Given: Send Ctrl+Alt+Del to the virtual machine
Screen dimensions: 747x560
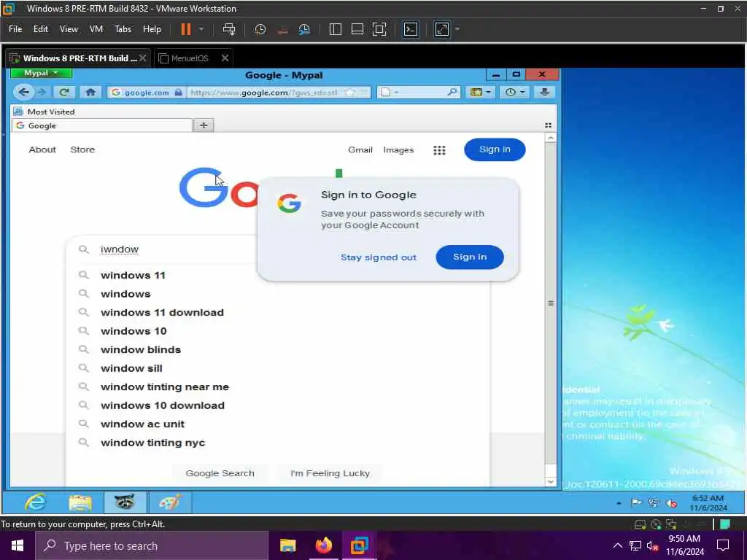Looking at the screenshot, I should (228, 29).
